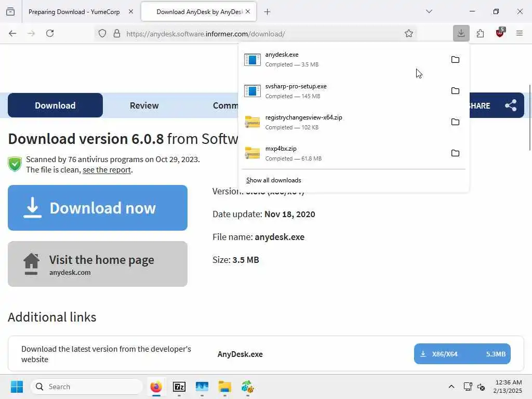Go forward one page
This screenshot has width=532, height=399.
[31, 33]
